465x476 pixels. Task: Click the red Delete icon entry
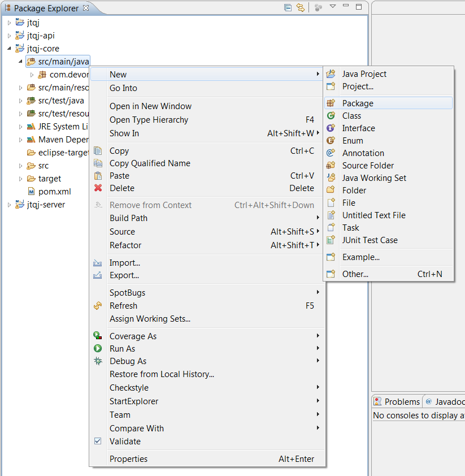point(98,188)
